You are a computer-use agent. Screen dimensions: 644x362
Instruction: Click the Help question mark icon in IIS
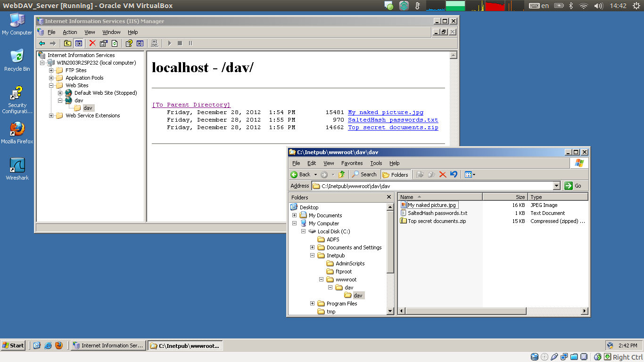[x=129, y=43]
